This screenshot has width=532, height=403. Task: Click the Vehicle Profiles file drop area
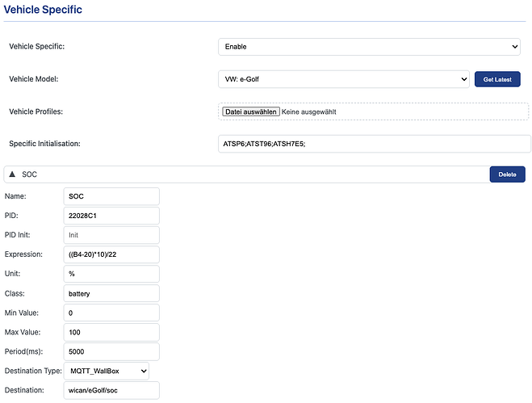428,111
